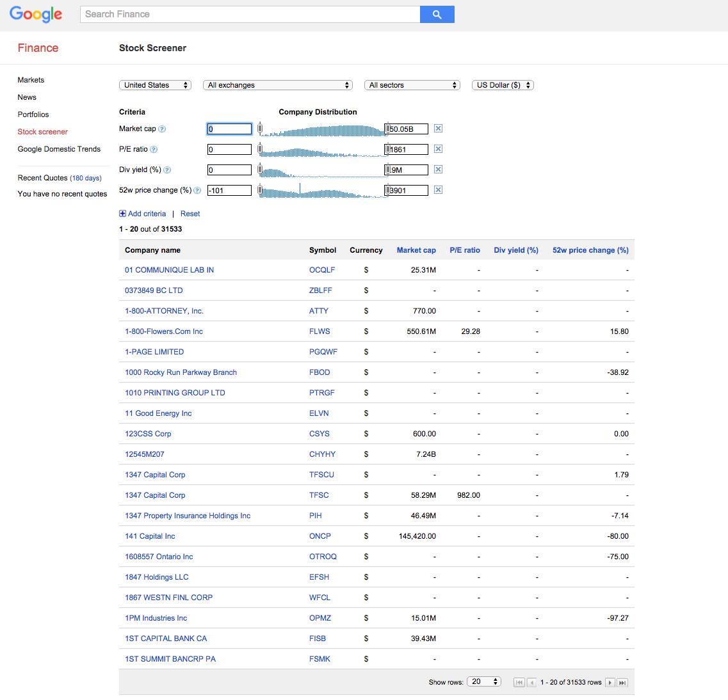
Task: Open the US Dollar currency dropdown
Action: pos(503,85)
